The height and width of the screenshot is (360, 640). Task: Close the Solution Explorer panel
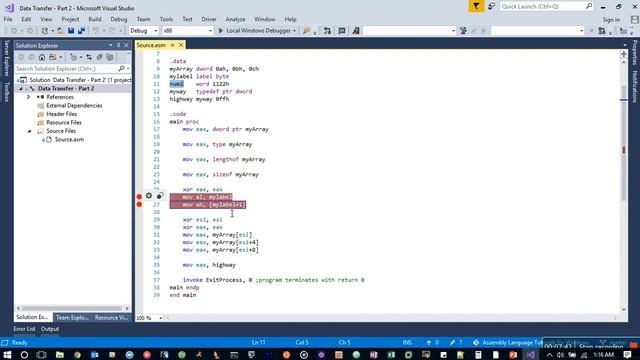pos(126,45)
